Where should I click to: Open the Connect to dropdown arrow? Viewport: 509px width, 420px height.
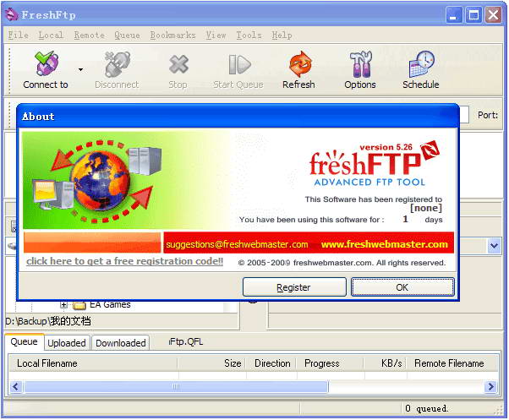click(80, 70)
